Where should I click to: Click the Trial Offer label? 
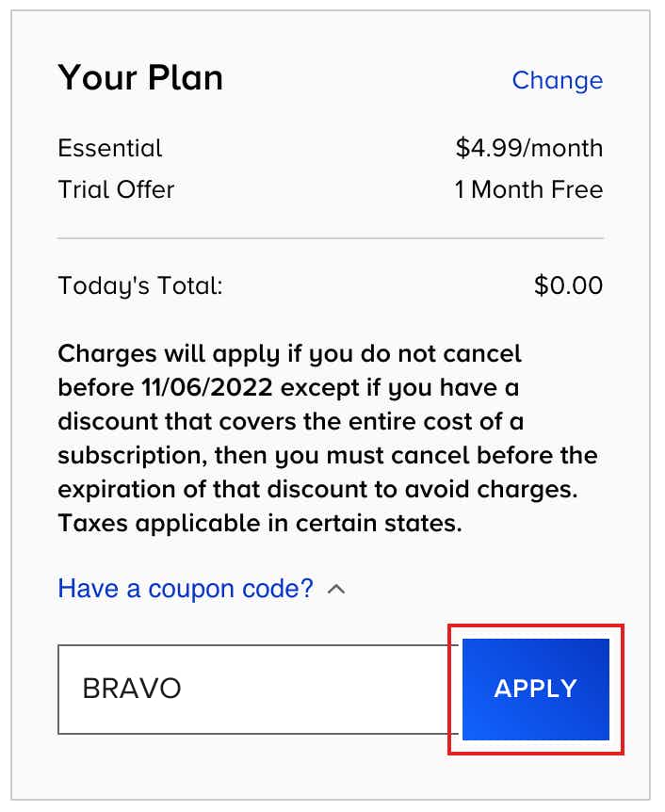(116, 189)
